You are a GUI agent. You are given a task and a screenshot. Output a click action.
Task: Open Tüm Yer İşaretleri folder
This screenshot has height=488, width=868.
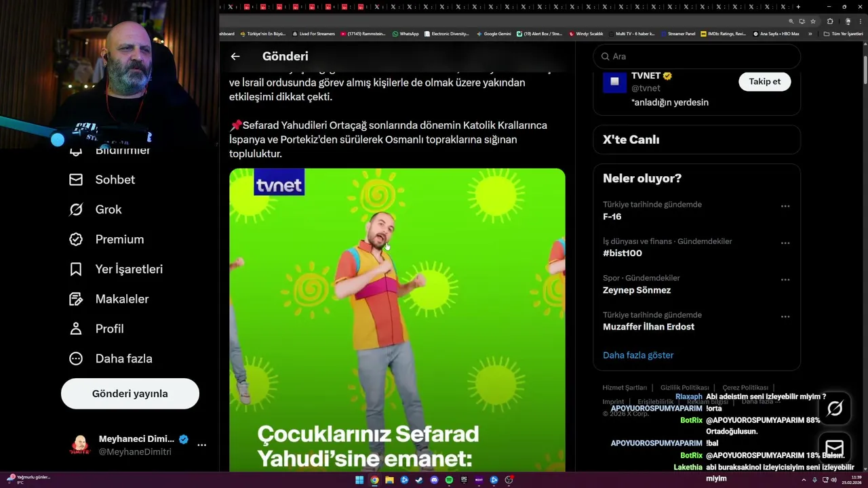[x=843, y=34]
